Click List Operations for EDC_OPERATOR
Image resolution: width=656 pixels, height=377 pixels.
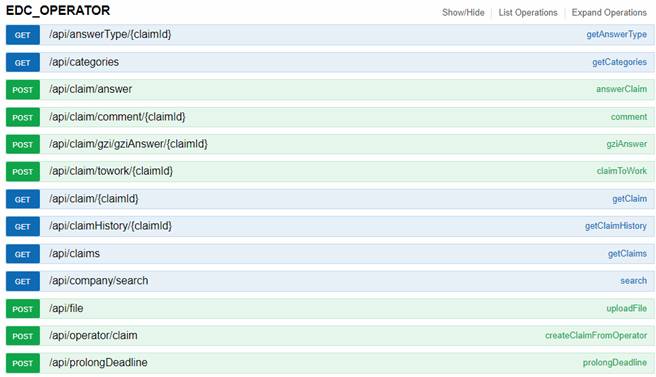528,13
